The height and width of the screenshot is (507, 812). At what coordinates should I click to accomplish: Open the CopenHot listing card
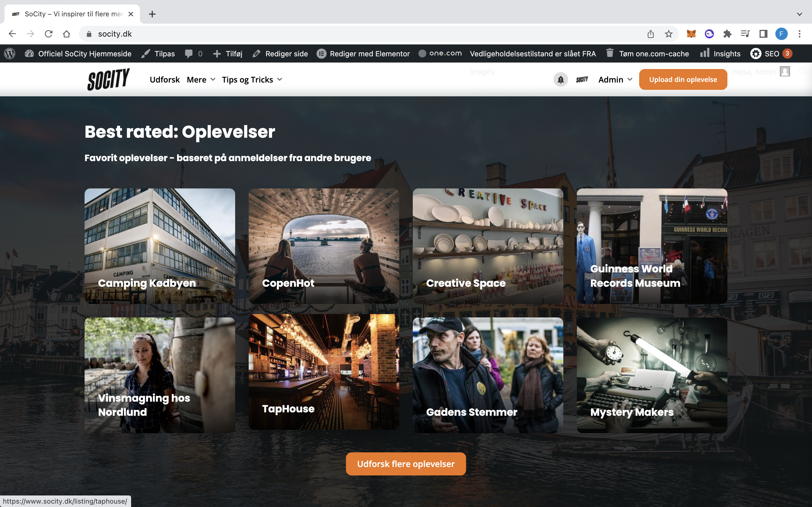tap(323, 246)
